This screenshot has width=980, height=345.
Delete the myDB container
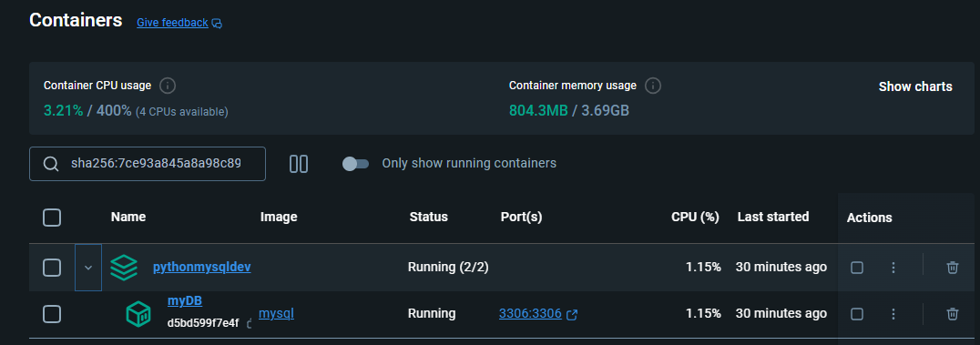point(953,314)
